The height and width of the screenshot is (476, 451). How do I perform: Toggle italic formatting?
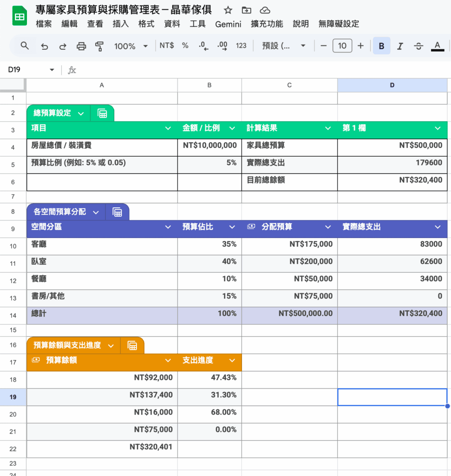(400, 46)
